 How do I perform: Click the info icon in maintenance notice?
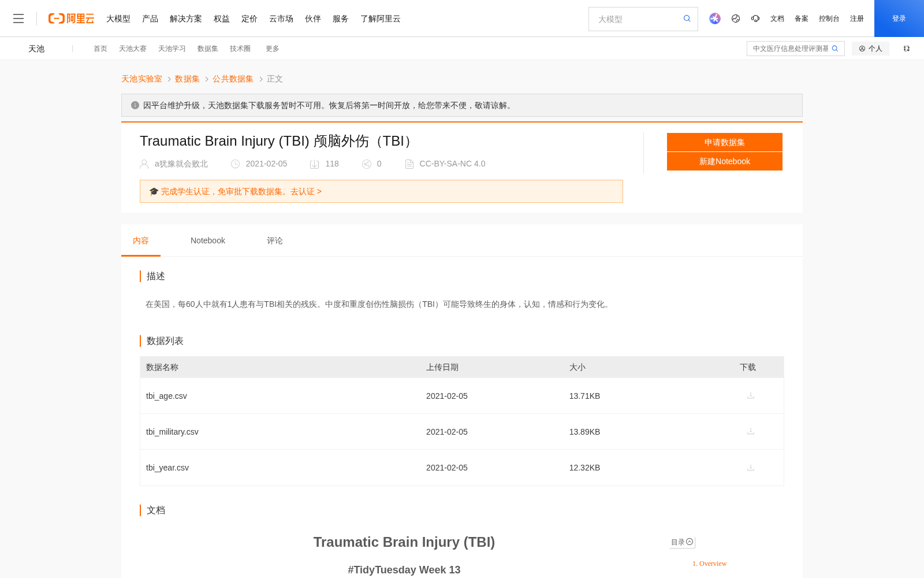click(135, 105)
